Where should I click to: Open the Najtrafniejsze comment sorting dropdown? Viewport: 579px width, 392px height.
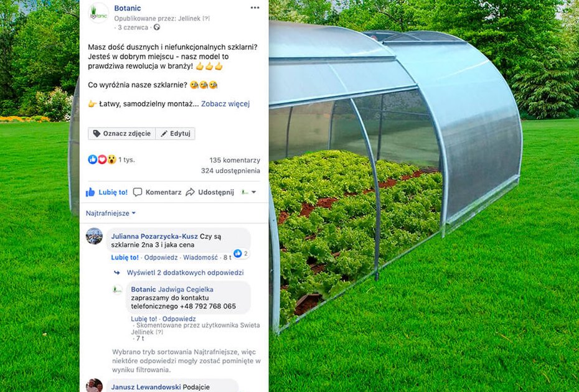coord(111,213)
